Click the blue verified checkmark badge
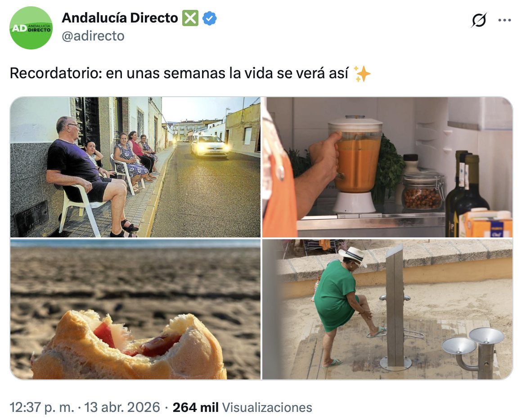 (210, 18)
